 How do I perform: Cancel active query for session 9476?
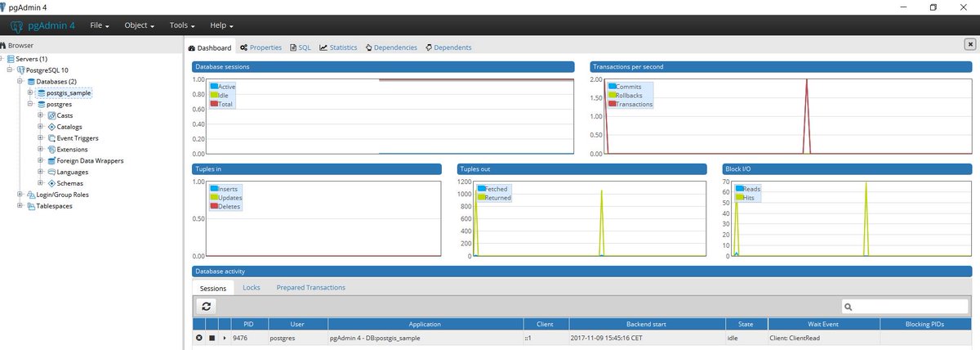click(212, 338)
